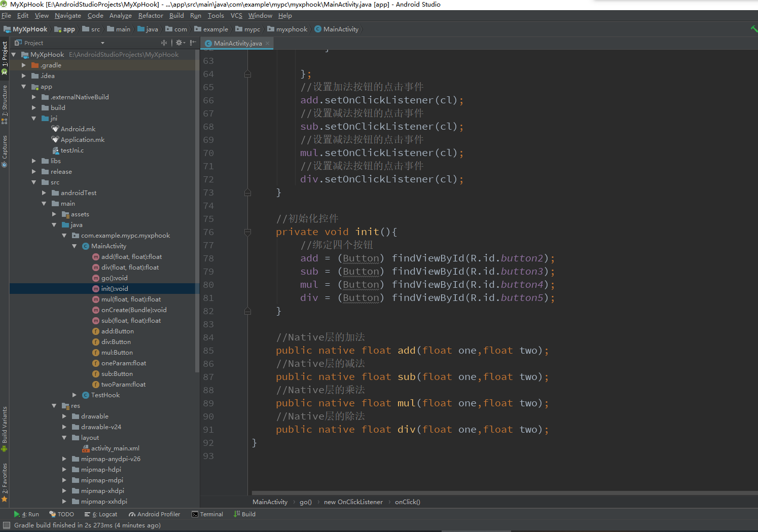Click the fold marker at line 64
The image size is (758, 532).
coord(248,74)
